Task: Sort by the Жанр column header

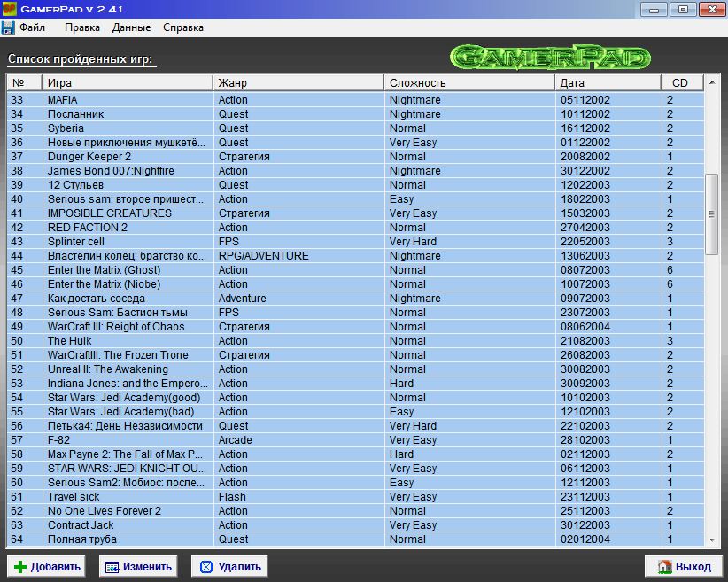Action: [298, 82]
